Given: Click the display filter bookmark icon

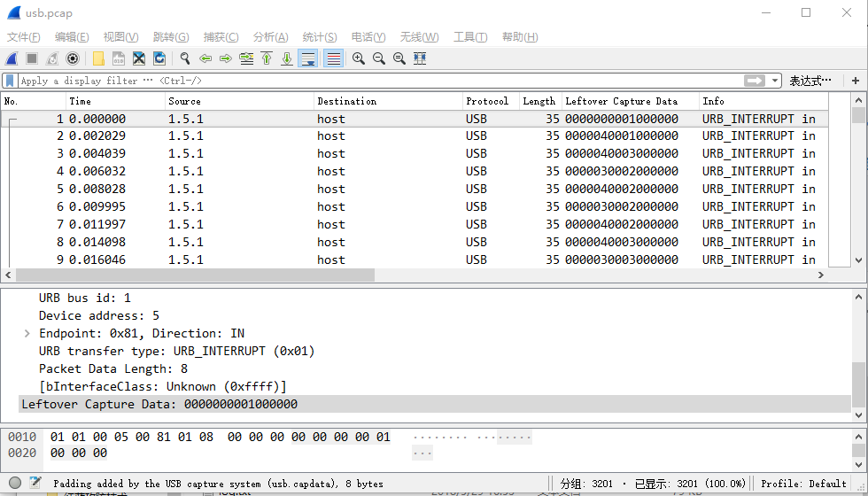Looking at the screenshot, I should point(10,81).
